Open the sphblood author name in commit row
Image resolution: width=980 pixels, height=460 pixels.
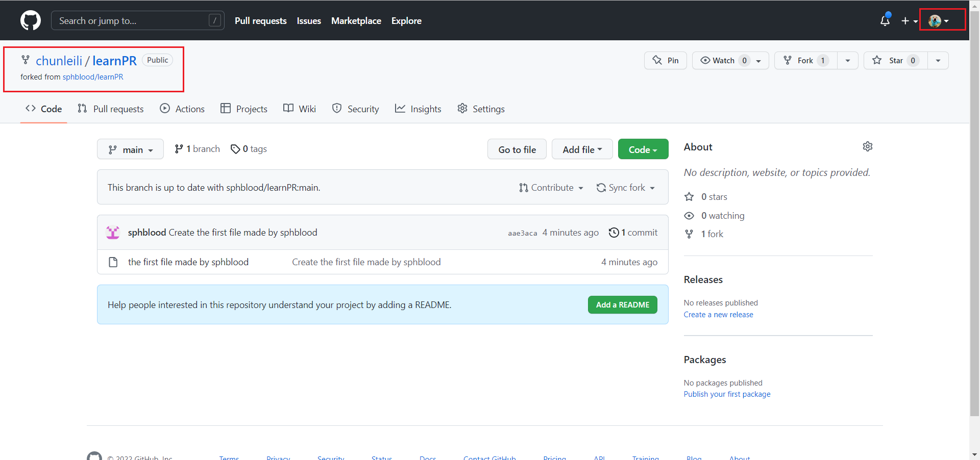click(147, 233)
